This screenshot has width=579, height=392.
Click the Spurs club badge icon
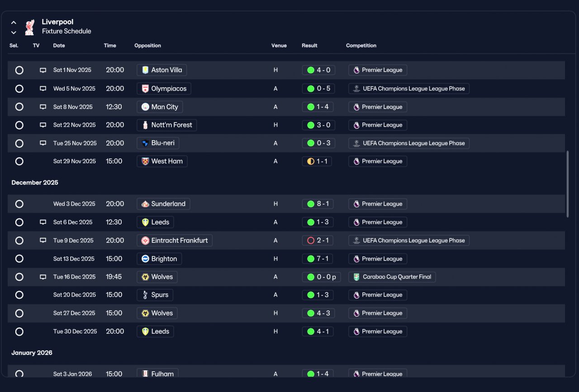click(x=145, y=295)
